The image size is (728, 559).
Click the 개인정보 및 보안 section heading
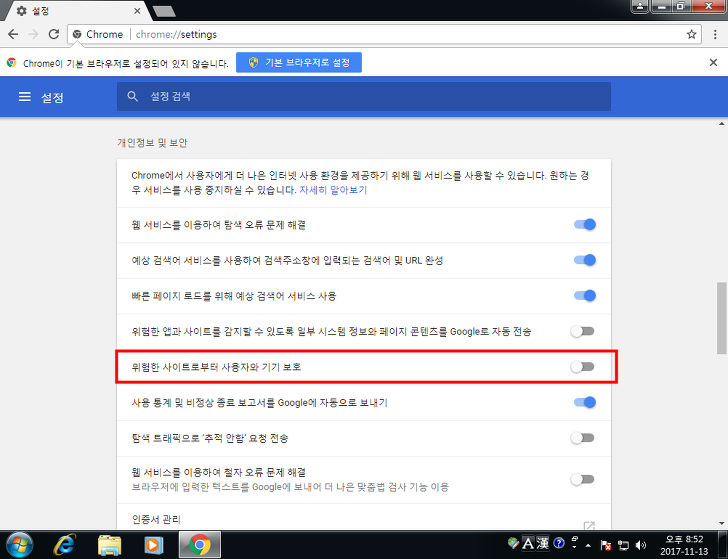(152, 143)
